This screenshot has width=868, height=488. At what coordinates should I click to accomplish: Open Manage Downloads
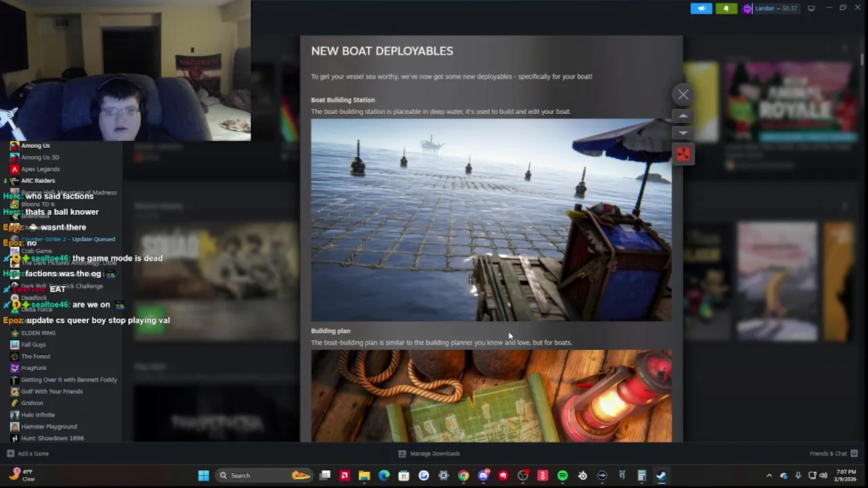429,453
